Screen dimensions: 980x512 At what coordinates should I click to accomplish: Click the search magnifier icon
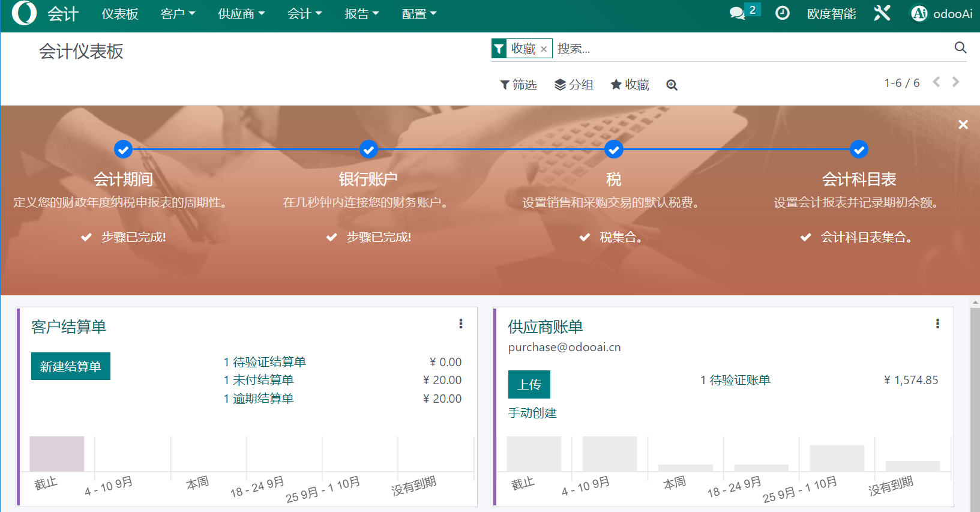960,48
